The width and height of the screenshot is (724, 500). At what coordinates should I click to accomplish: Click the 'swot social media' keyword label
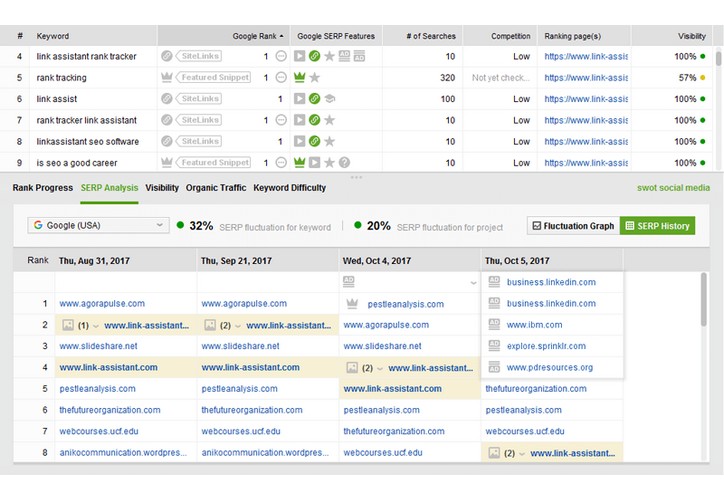pos(673,188)
